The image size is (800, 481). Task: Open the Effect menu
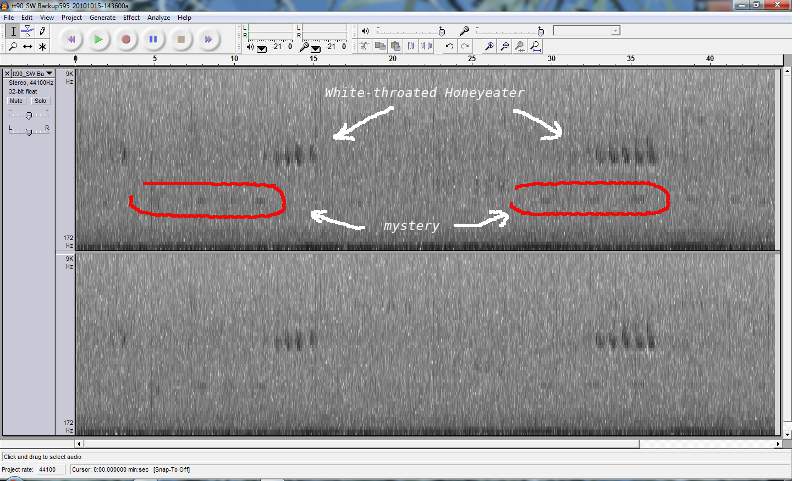[131, 18]
